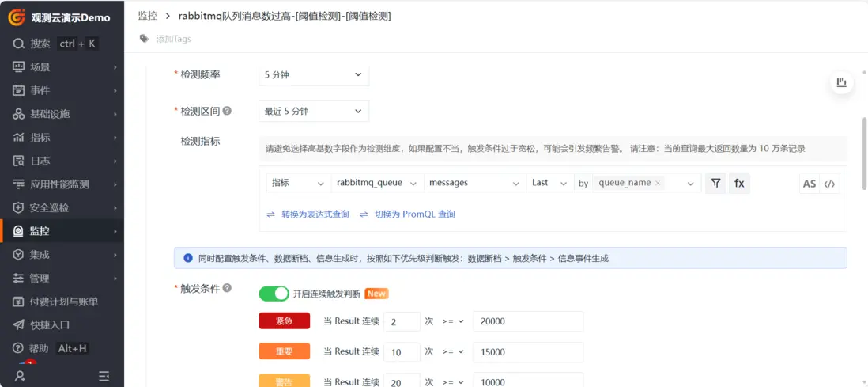
Task: Collapse sidebar with the menu fold icon
Action: (104, 376)
